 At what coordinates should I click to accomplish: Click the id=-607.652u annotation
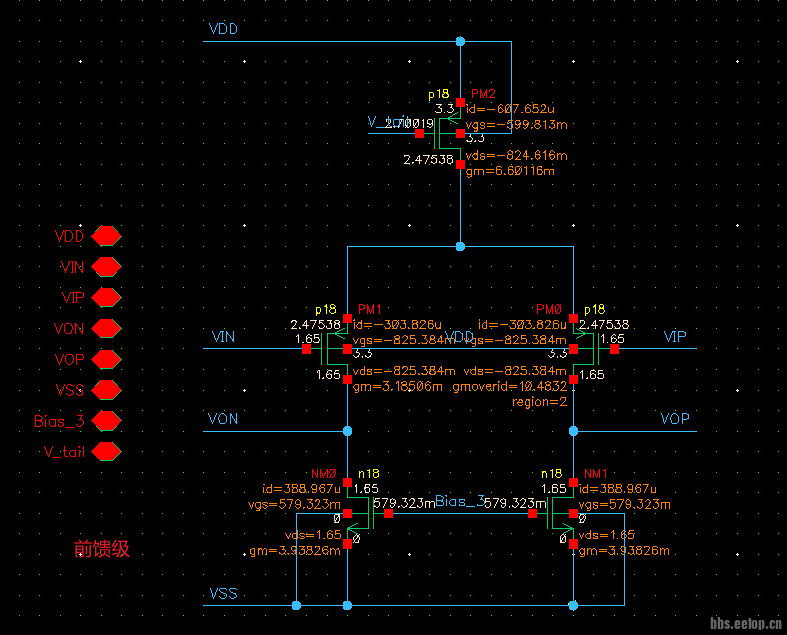click(x=510, y=109)
